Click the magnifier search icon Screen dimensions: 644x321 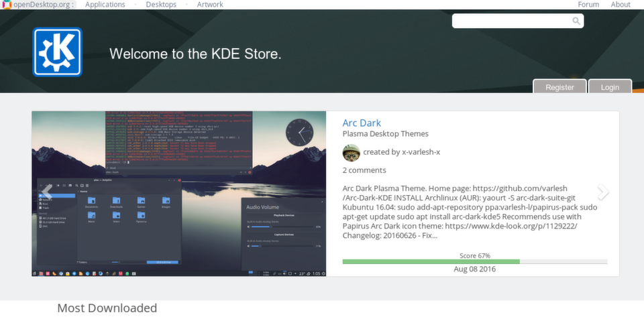pos(576,21)
